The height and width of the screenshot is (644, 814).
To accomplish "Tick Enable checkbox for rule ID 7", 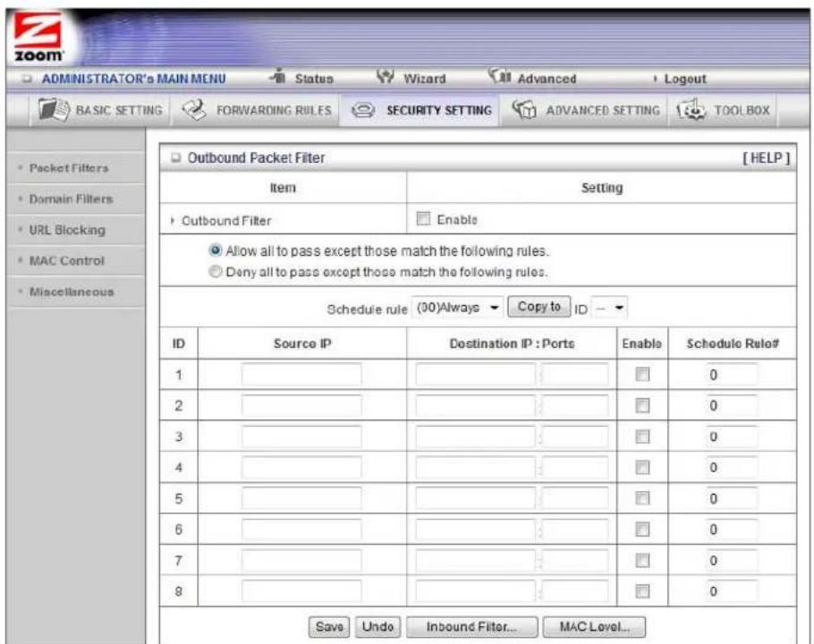I will point(642,561).
